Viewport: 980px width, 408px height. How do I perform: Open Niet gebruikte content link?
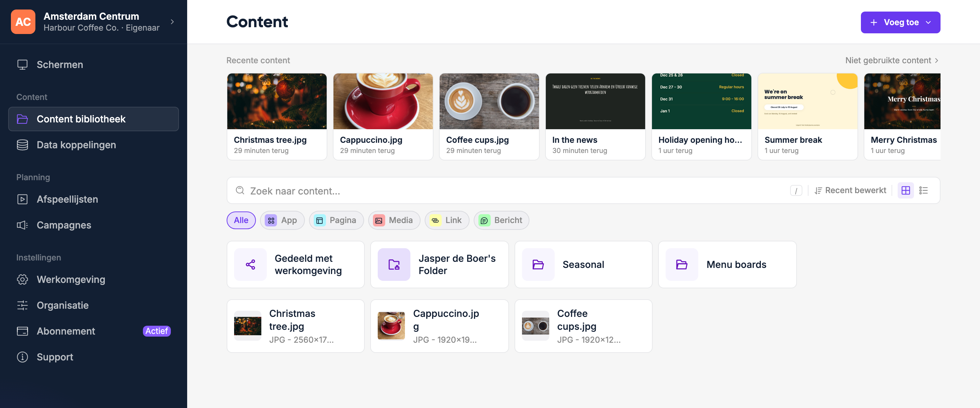tap(893, 61)
